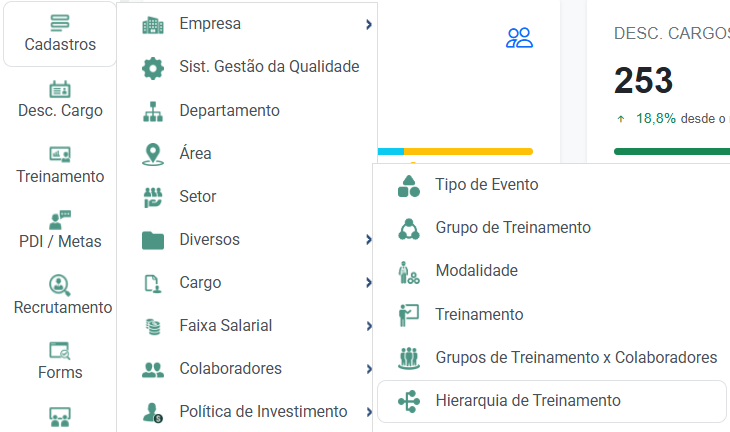Expand the Diversos submenu arrow
This screenshot has height=432, width=730.
coord(369,239)
